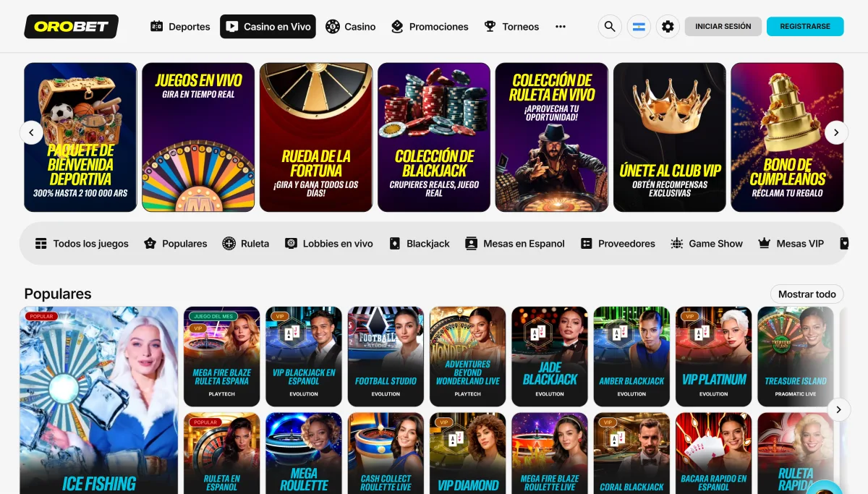
Task: Show next promo banners
Action: pos(836,132)
